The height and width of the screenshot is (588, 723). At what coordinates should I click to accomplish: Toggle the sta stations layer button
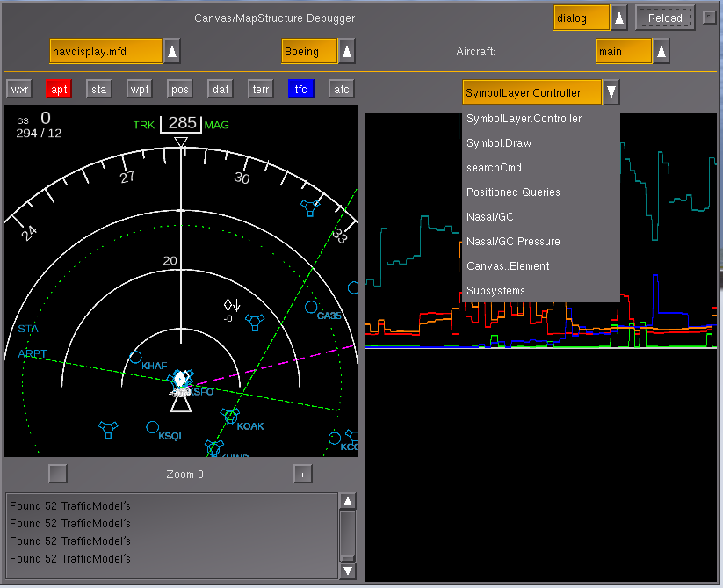[x=98, y=89]
